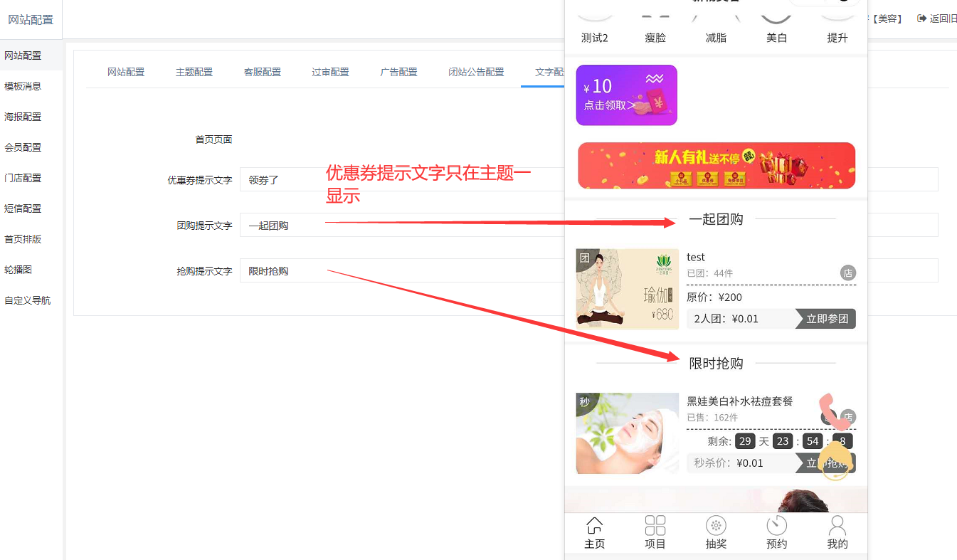This screenshot has height=560, width=957.
Task: Go to the 广告配置 tab
Action: pyautogui.click(x=398, y=72)
